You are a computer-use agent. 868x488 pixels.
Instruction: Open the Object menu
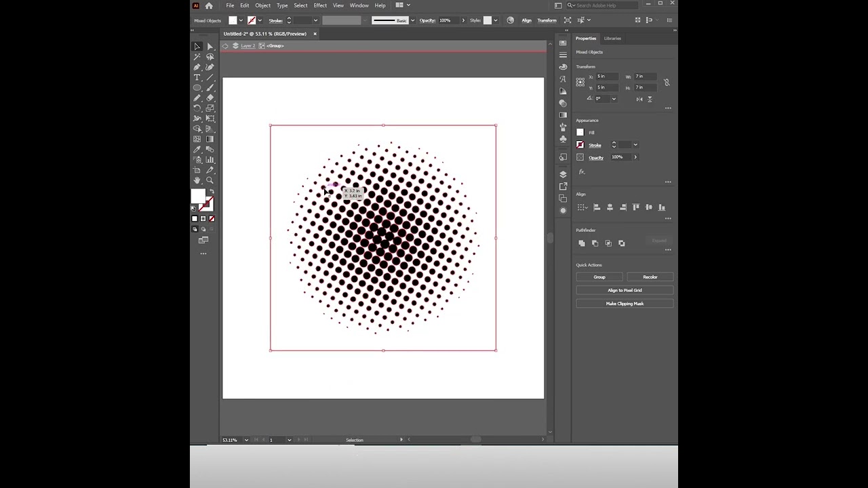click(x=262, y=5)
